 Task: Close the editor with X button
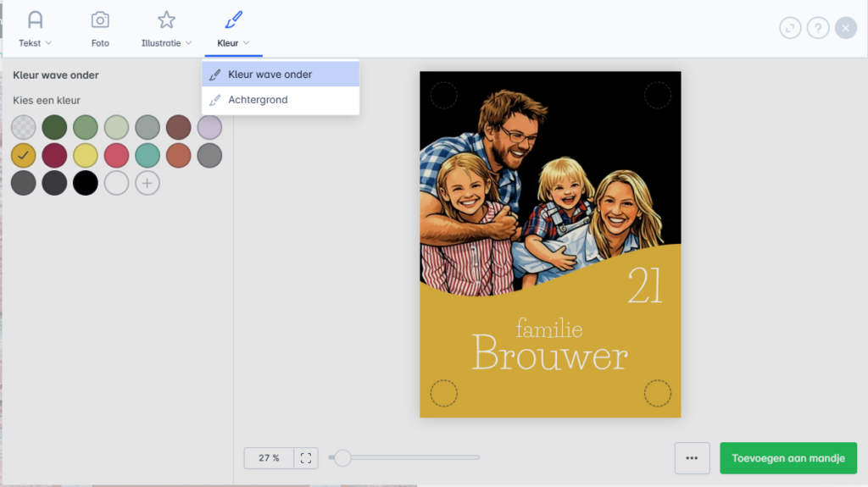[845, 28]
